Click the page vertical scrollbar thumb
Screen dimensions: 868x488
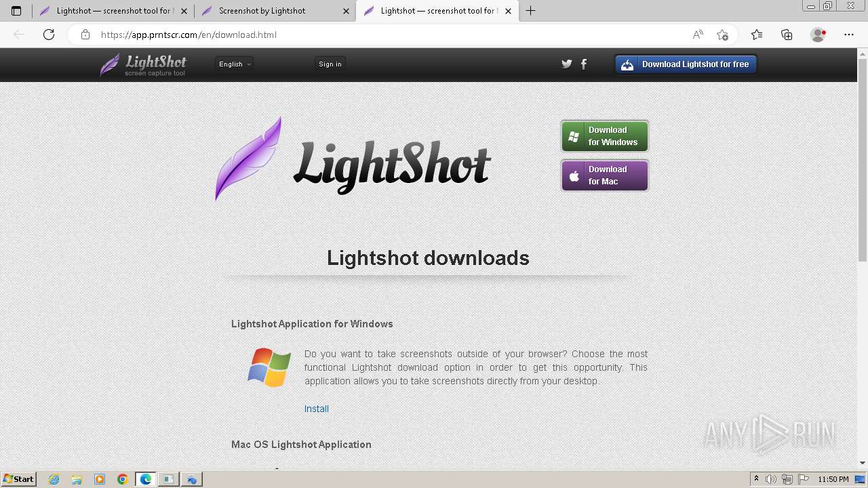(863, 159)
